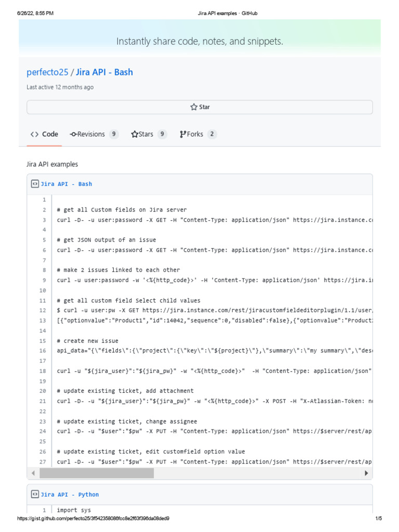Click the horizontal scrollbar thumb under code
Viewport: 399px width, 532px height.
point(97,473)
